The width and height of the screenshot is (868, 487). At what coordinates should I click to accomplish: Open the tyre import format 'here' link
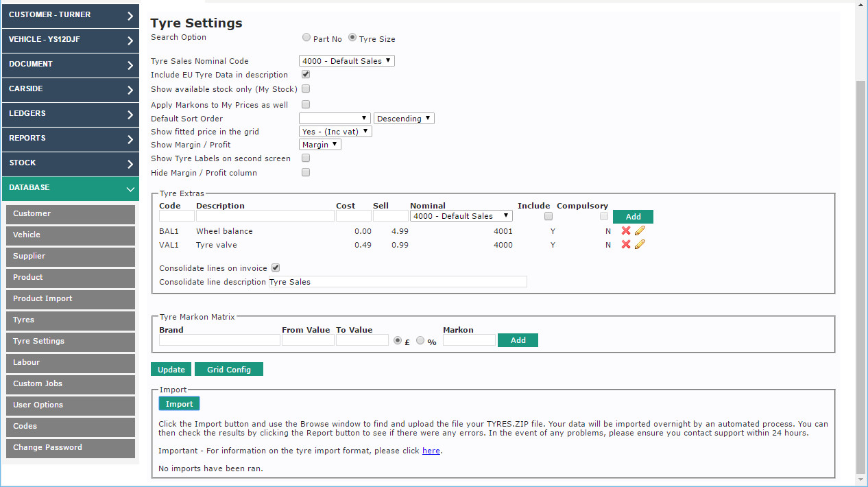pos(431,451)
